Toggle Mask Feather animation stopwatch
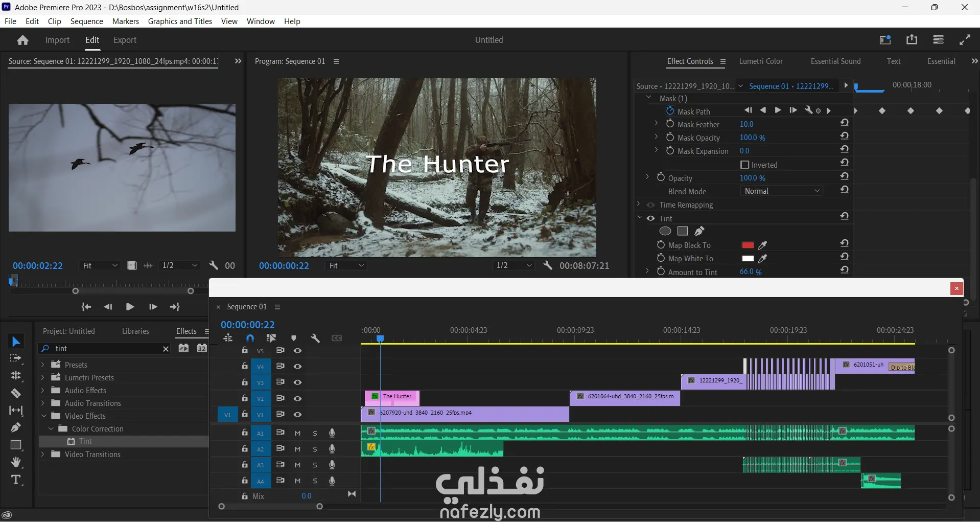 670,124
